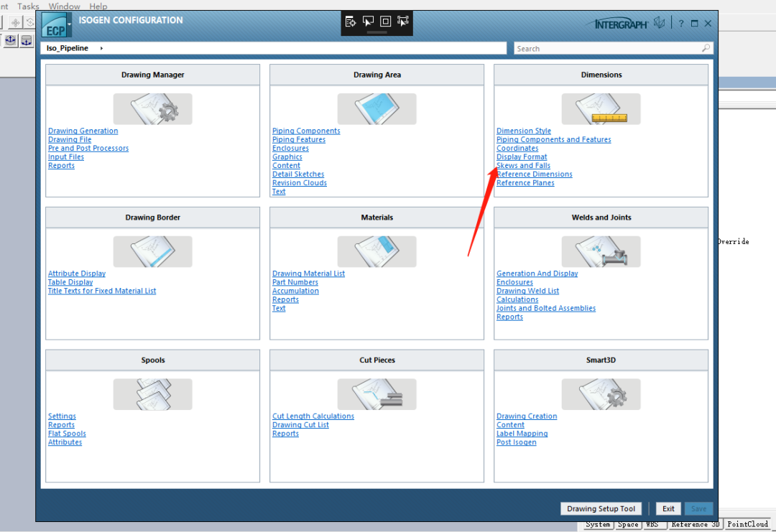Open Skews and Falls link
Viewport: 776px width, 532px height.
(x=523, y=166)
